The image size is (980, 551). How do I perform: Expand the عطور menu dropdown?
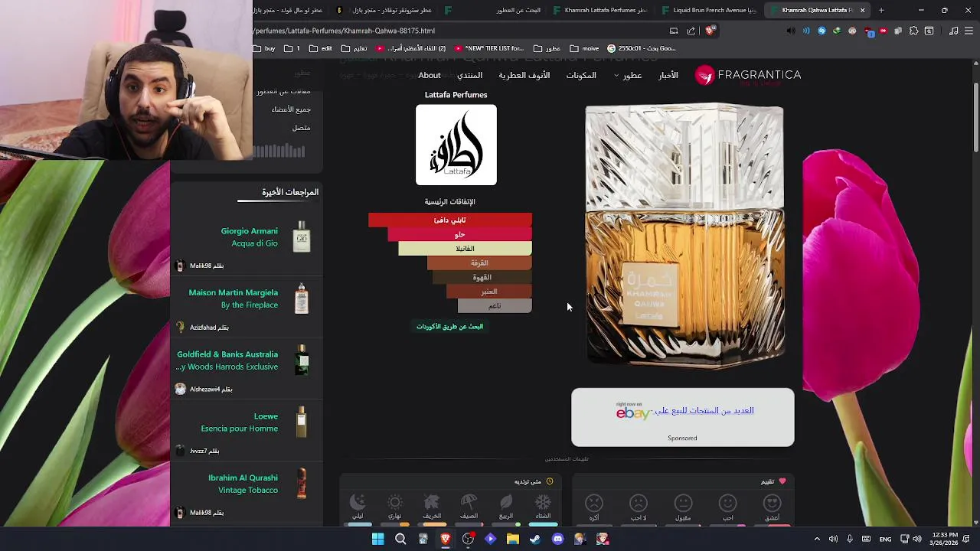click(x=627, y=75)
